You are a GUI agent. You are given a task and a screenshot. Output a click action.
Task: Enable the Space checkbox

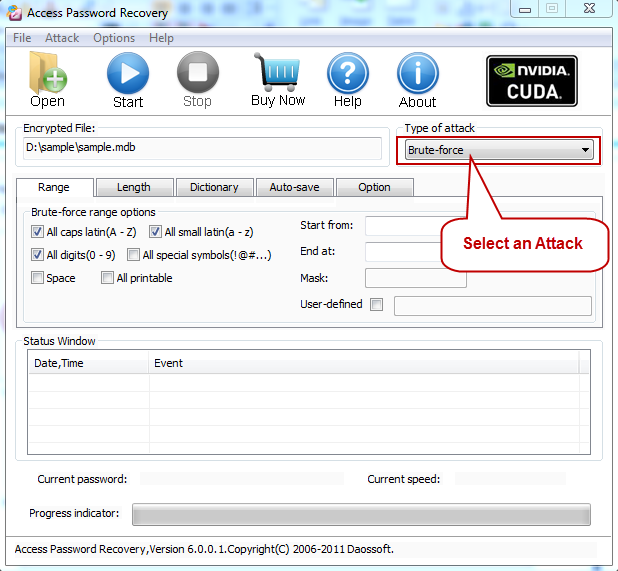pos(37,277)
